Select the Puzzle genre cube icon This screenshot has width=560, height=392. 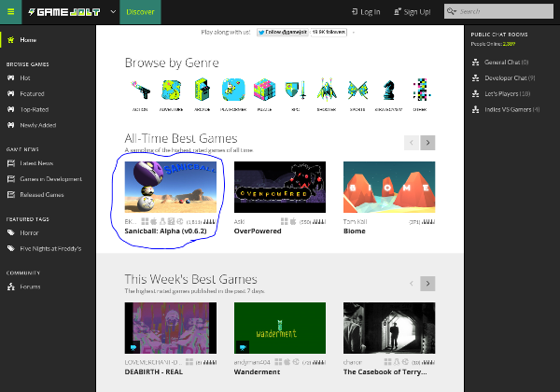264,90
